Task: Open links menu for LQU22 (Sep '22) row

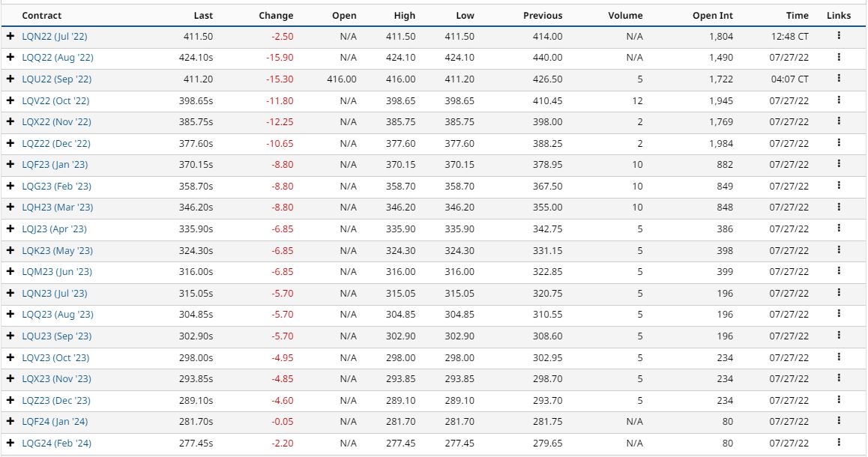Action: pos(839,79)
